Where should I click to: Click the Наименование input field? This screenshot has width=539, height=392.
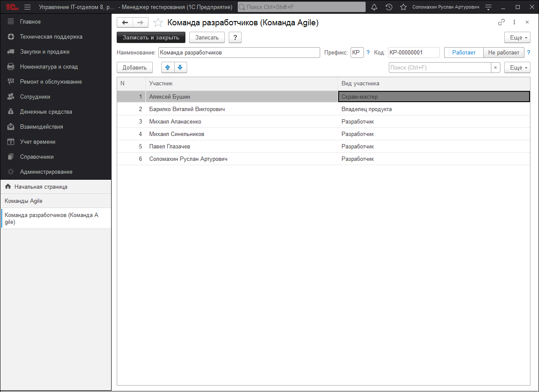point(239,52)
